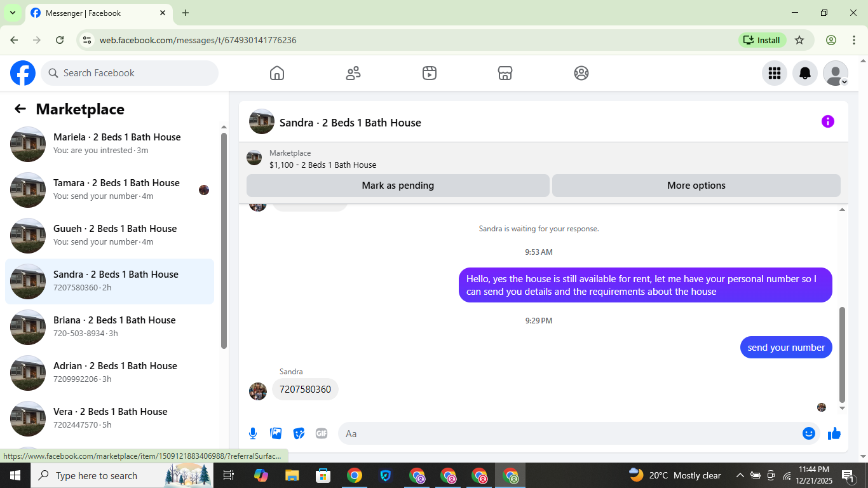The width and height of the screenshot is (868, 488).
Task: Show hidden system tray icons
Action: [740, 475]
